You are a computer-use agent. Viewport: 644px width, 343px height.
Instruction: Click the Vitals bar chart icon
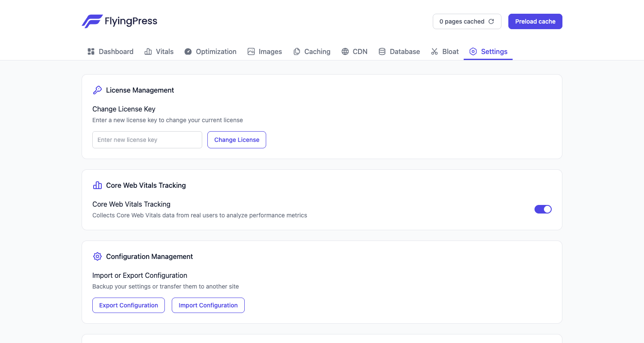coord(148,51)
